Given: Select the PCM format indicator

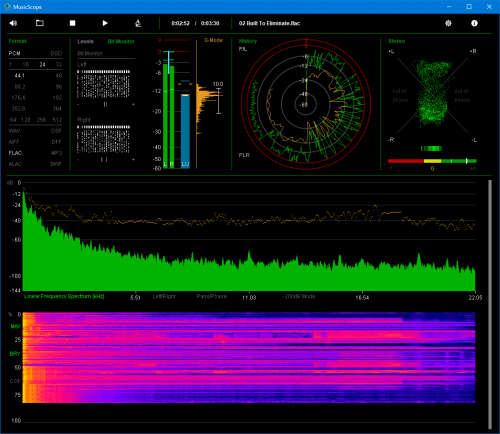Looking at the screenshot, I should click(15, 53).
